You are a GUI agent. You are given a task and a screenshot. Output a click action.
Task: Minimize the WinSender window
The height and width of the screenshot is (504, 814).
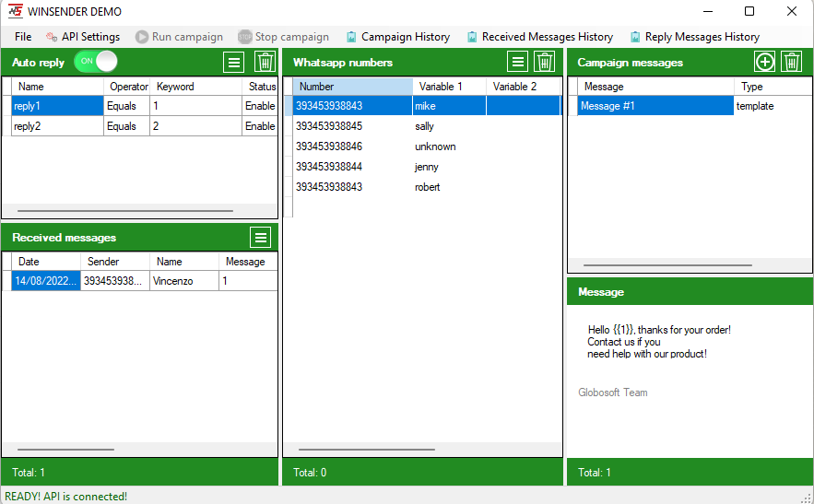pyautogui.click(x=708, y=11)
